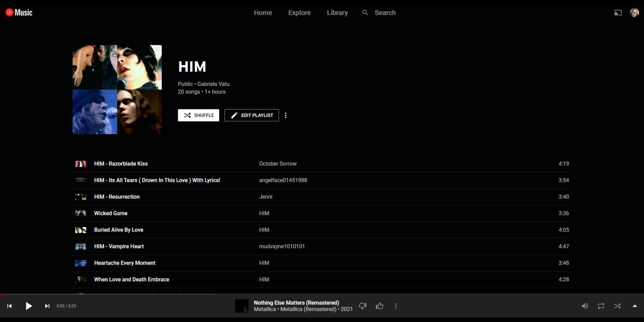The image size is (644, 322).
Task: Open the Jenni channel link
Action: (266, 197)
